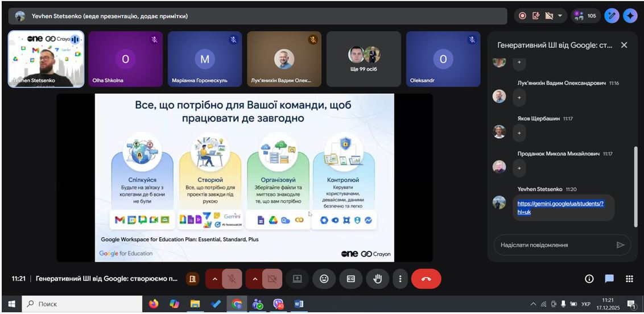Turn on captions

(x=351, y=279)
